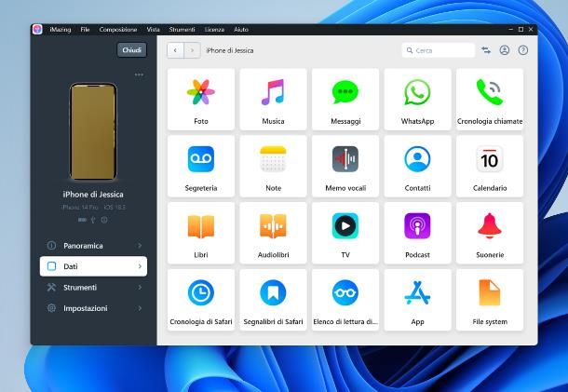Viewport: 568px width, 392px height.
Task: Open the Audiolibri tile
Action: (273, 233)
